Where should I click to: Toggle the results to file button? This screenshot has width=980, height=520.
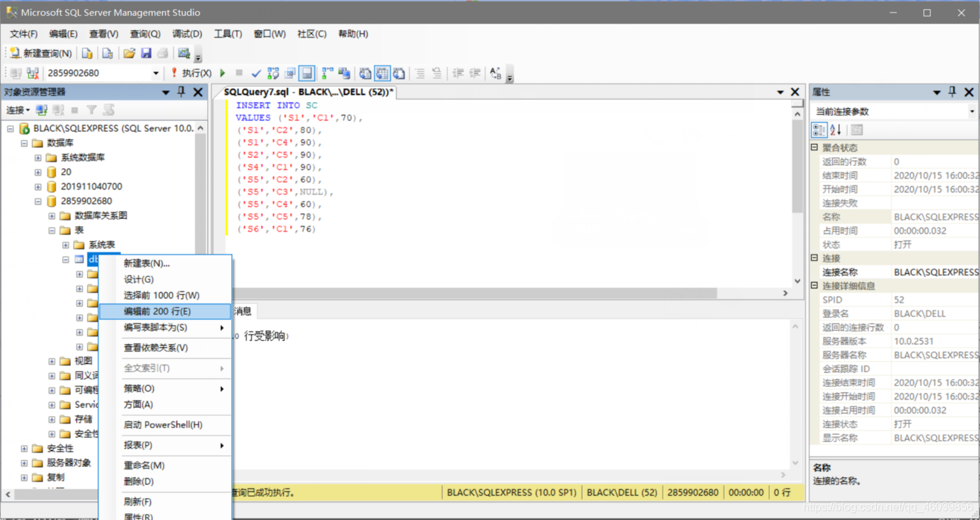(x=399, y=73)
